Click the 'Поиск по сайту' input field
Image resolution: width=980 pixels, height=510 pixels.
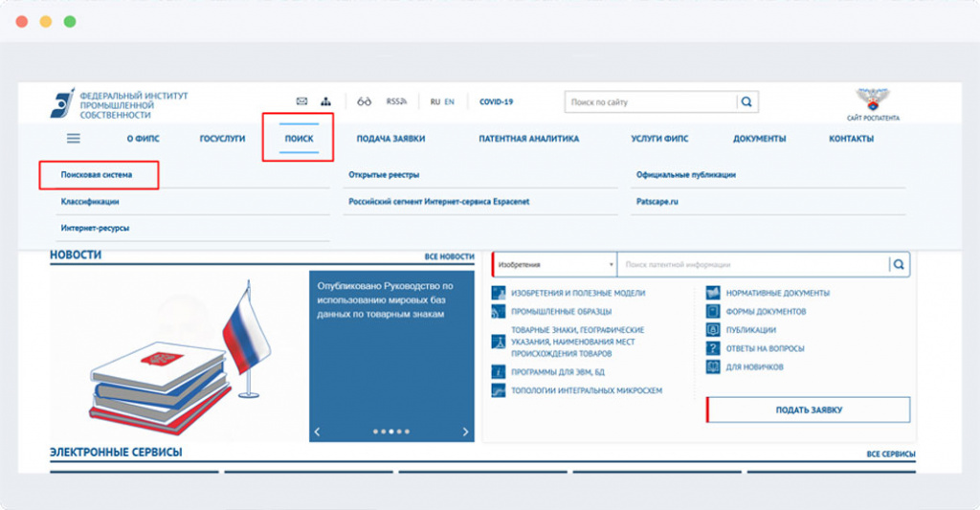(x=651, y=101)
